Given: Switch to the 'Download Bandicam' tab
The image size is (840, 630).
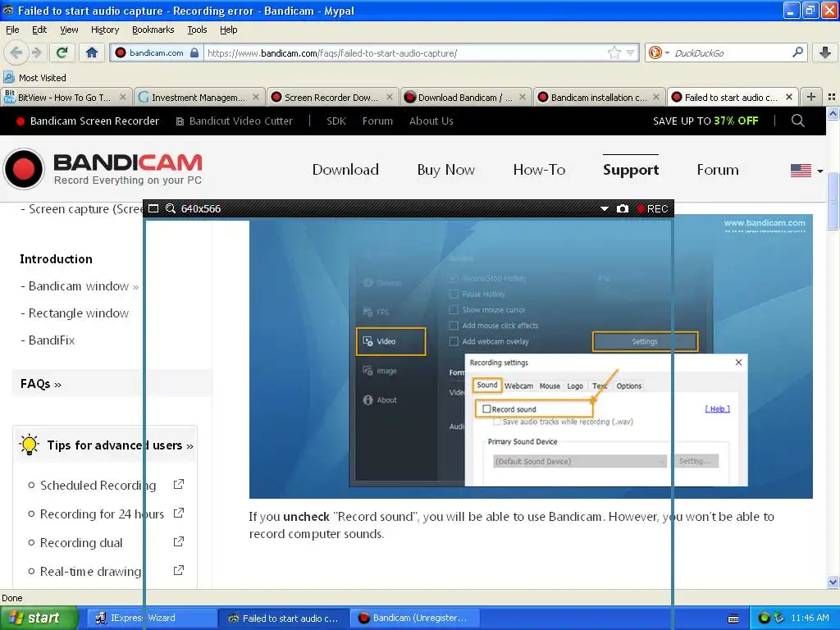Looking at the screenshot, I should (x=465, y=97).
